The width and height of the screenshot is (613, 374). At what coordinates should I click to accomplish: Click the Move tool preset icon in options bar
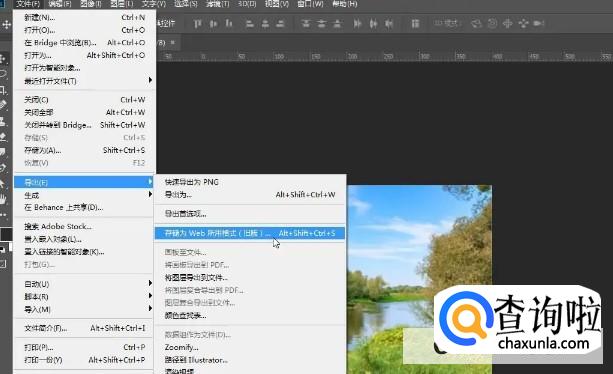(x=6, y=25)
